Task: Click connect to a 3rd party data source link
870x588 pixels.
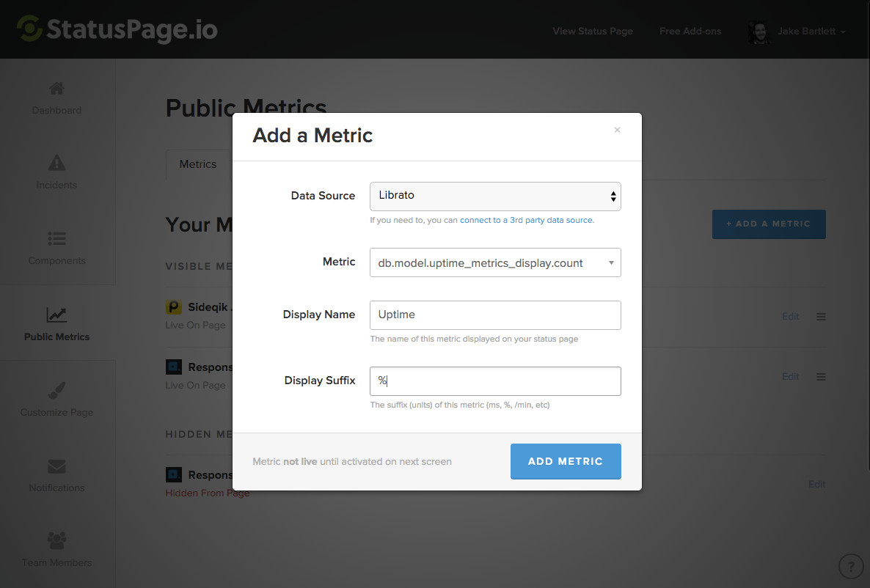Action: pos(527,220)
